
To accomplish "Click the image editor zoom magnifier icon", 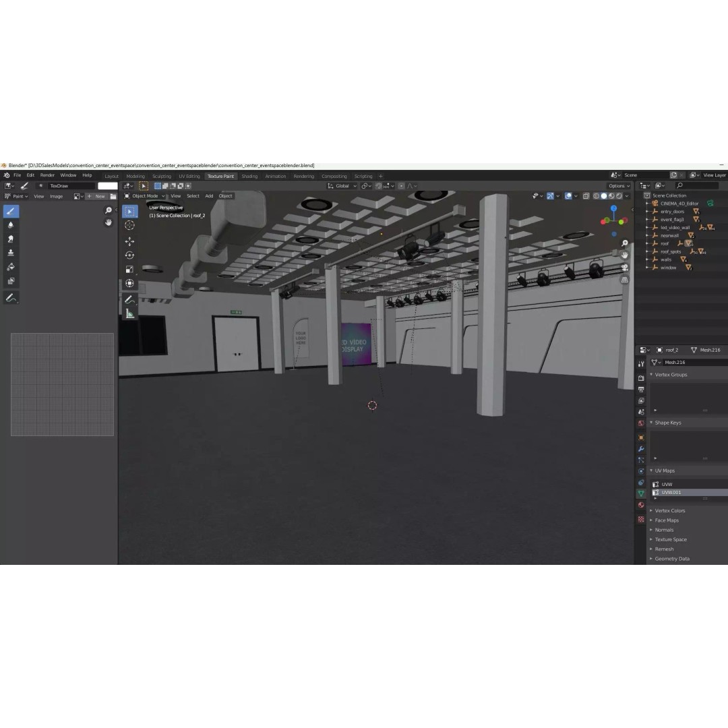I will [108, 210].
